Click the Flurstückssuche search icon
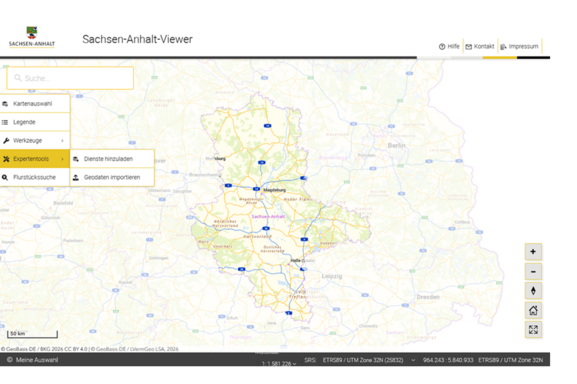 coord(5,177)
